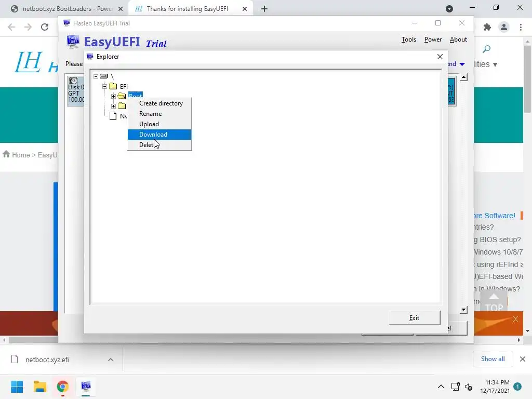Click the file icon beside Nv entry
Screen dimensions: 532x399
click(x=113, y=116)
